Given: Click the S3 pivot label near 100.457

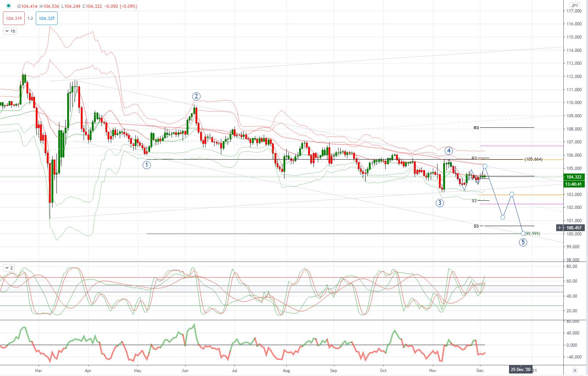Looking at the screenshot, I should pyautogui.click(x=476, y=226).
